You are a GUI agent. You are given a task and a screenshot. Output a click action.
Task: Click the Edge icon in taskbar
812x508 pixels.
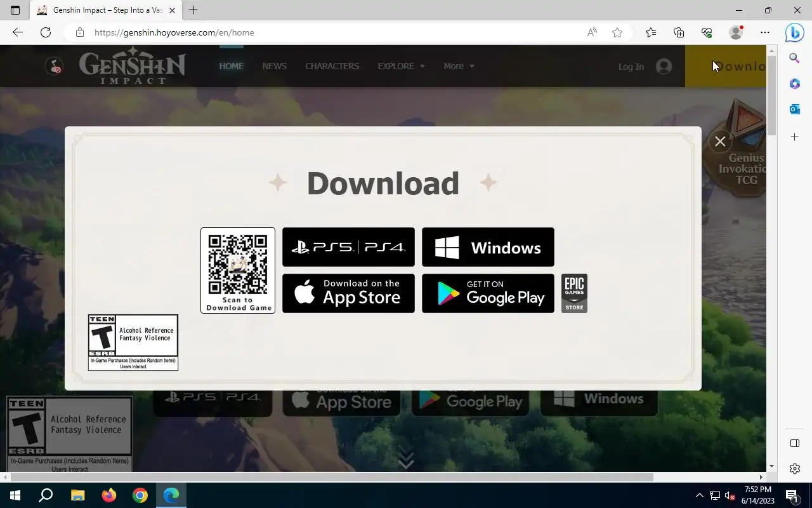[171, 495]
